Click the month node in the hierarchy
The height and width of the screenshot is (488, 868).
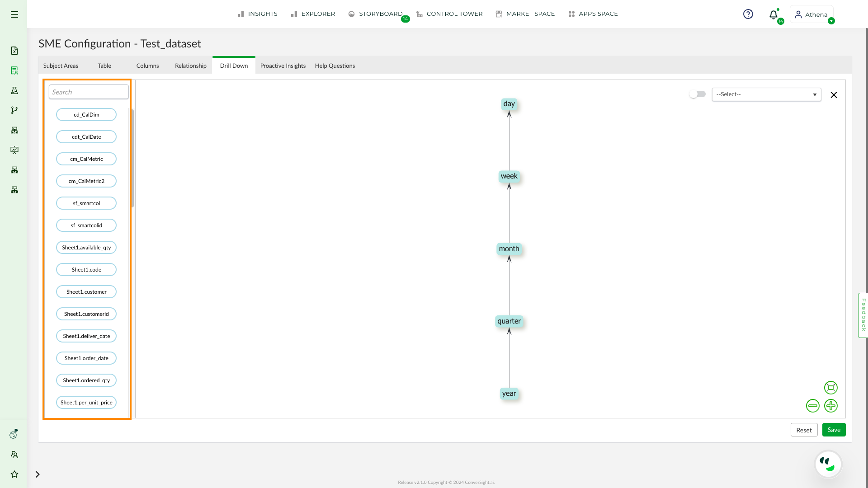coord(509,249)
